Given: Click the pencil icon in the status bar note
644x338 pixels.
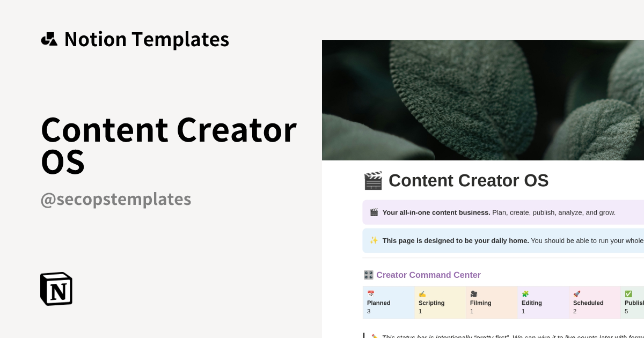Looking at the screenshot, I should (375, 336).
